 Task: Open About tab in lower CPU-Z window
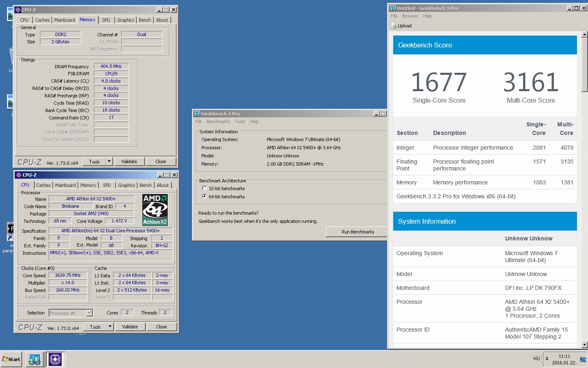pyautogui.click(x=163, y=185)
